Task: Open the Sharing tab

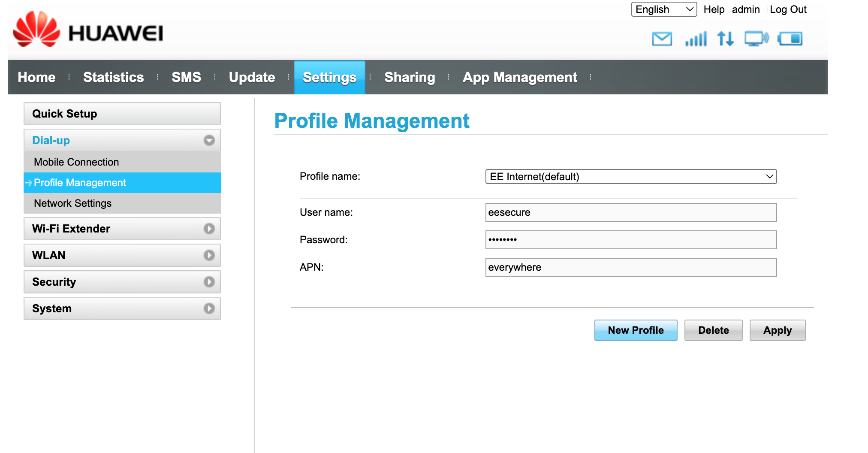Action: click(410, 77)
